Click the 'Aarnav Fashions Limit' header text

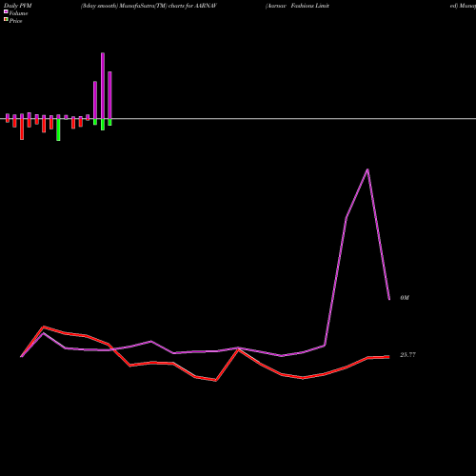pos(297,6)
